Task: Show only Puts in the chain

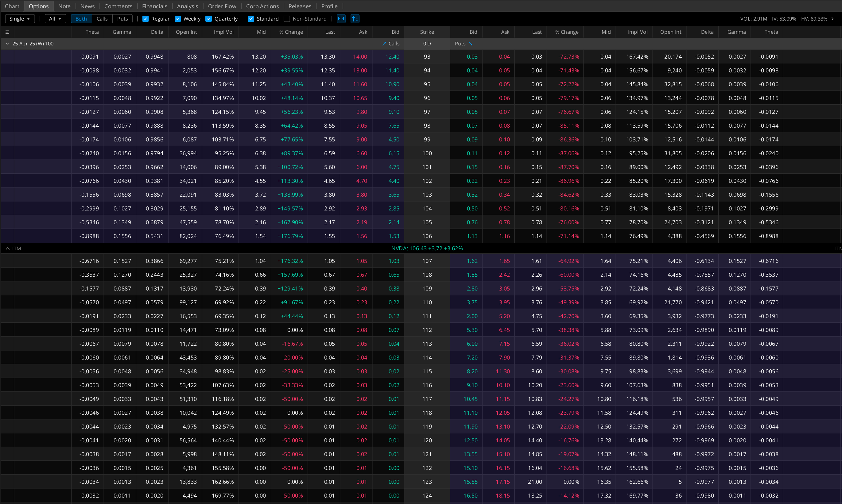Action: point(123,19)
